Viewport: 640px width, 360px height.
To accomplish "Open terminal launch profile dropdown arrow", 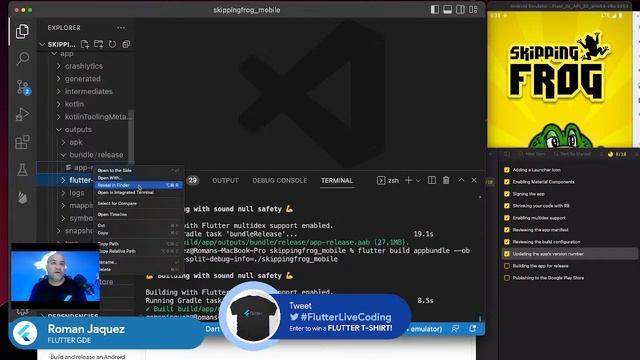I will pos(418,180).
